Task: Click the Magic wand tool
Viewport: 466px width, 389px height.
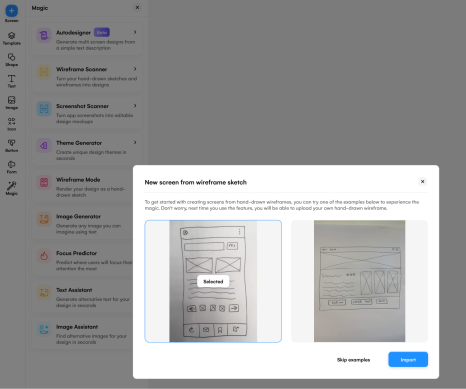Action: (11, 188)
